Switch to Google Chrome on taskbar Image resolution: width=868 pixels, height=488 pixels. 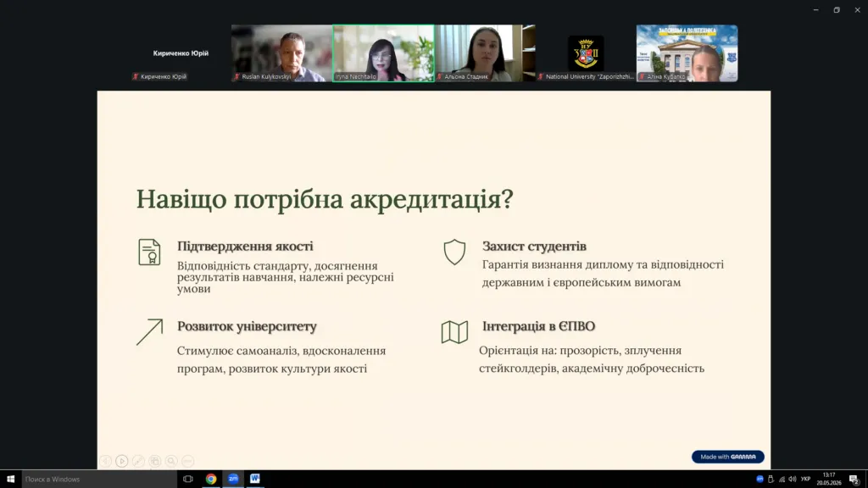tap(211, 479)
